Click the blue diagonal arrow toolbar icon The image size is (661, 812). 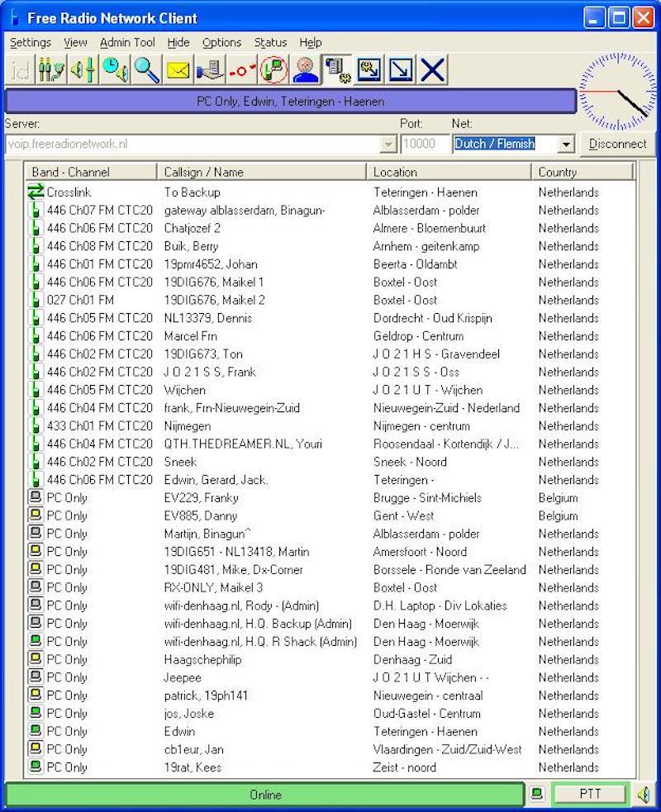(x=401, y=70)
